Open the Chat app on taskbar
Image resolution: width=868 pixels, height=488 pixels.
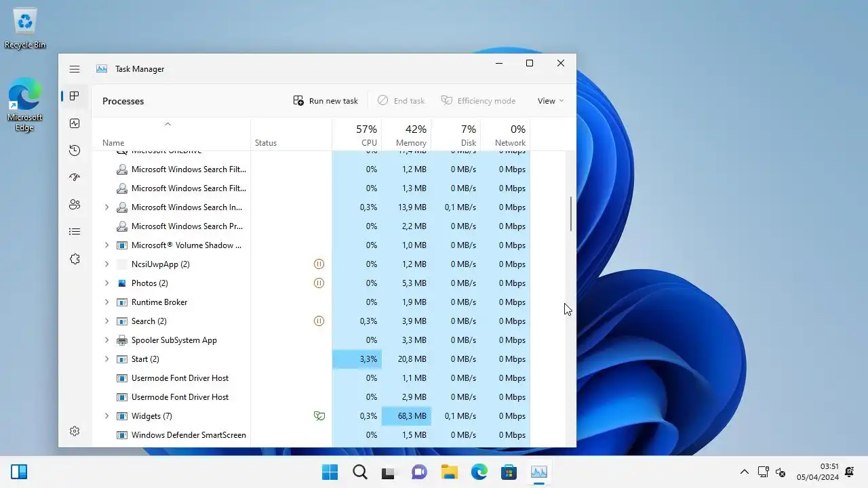point(419,472)
